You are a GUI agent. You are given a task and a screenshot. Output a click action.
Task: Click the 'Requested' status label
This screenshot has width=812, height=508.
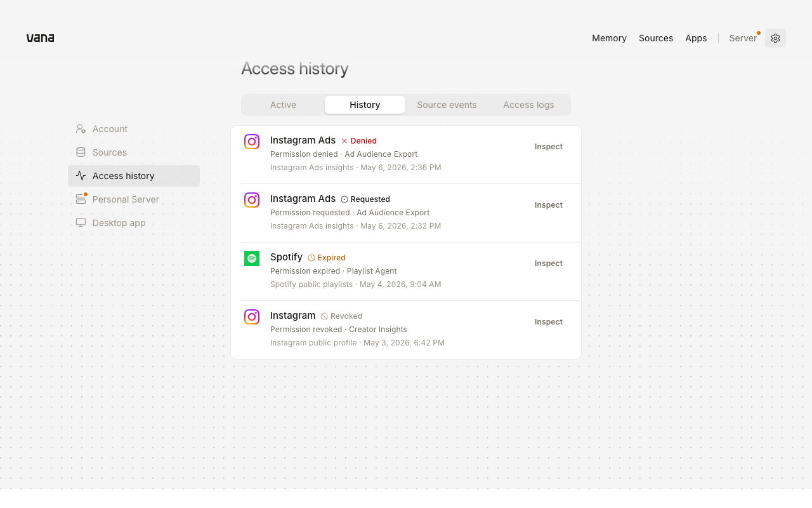coord(370,199)
